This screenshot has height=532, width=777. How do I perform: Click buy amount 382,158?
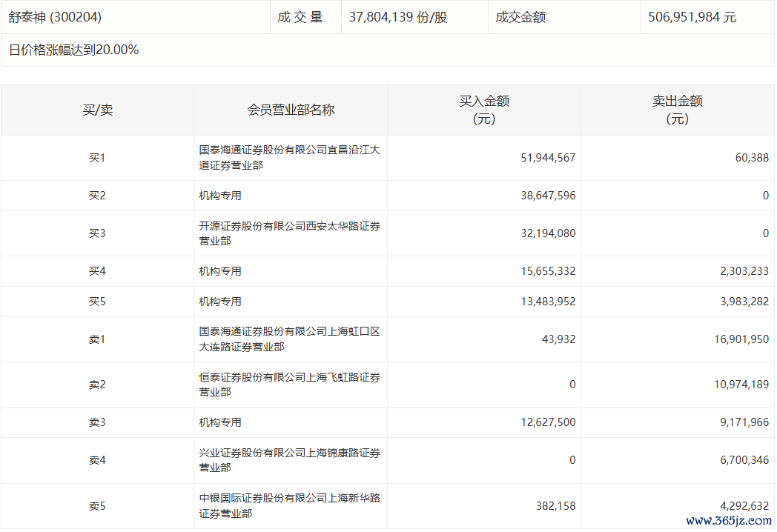[x=555, y=506]
